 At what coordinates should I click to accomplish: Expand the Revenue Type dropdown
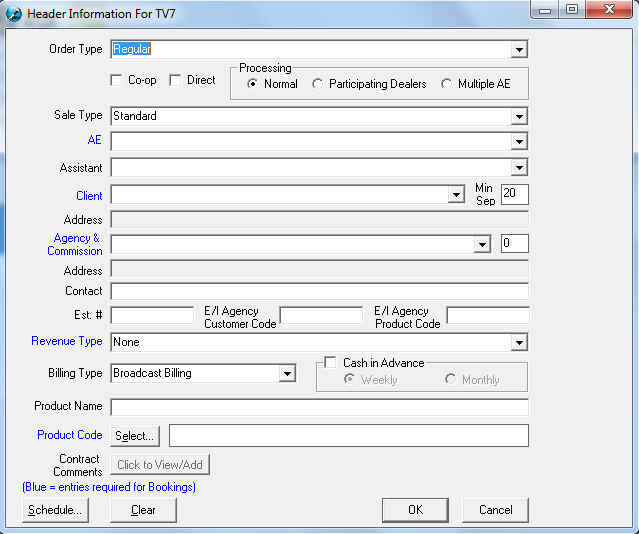[519, 343]
